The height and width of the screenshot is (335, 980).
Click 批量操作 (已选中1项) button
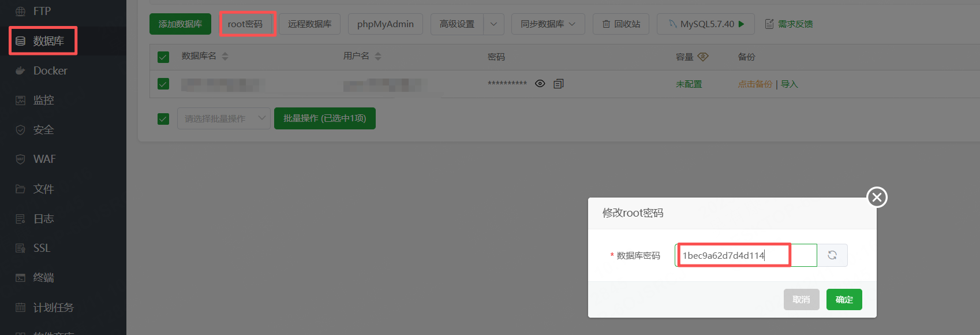[325, 118]
